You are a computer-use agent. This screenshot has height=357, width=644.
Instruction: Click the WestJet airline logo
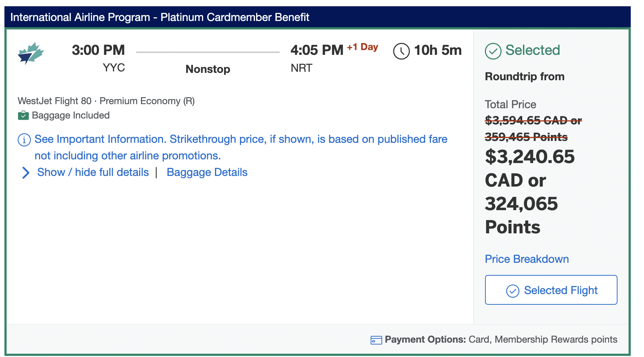pos(31,53)
